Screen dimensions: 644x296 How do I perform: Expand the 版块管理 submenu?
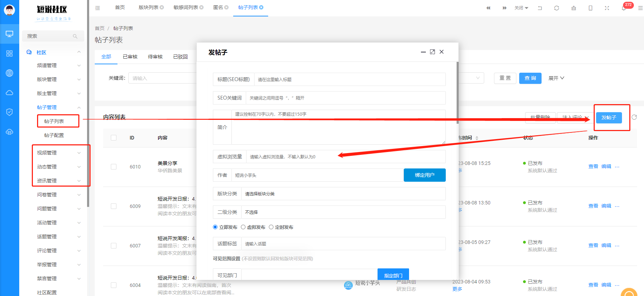pyautogui.click(x=79, y=79)
